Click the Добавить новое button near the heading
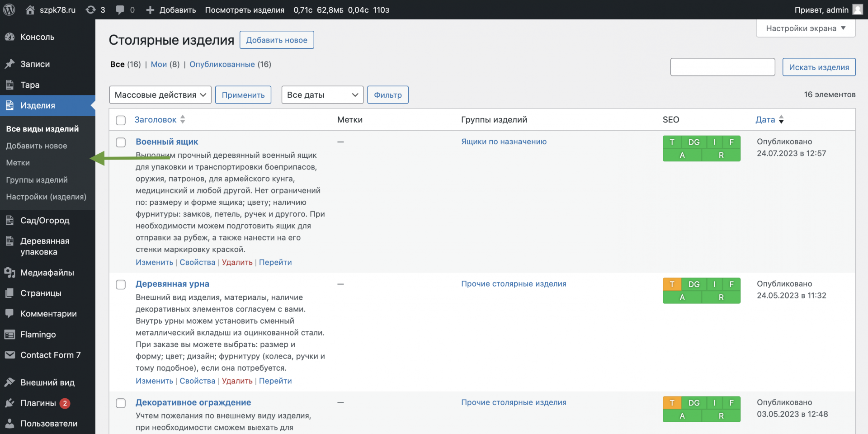Image resolution: width=868 pixels, height=434 pixels. coord(277,40)
